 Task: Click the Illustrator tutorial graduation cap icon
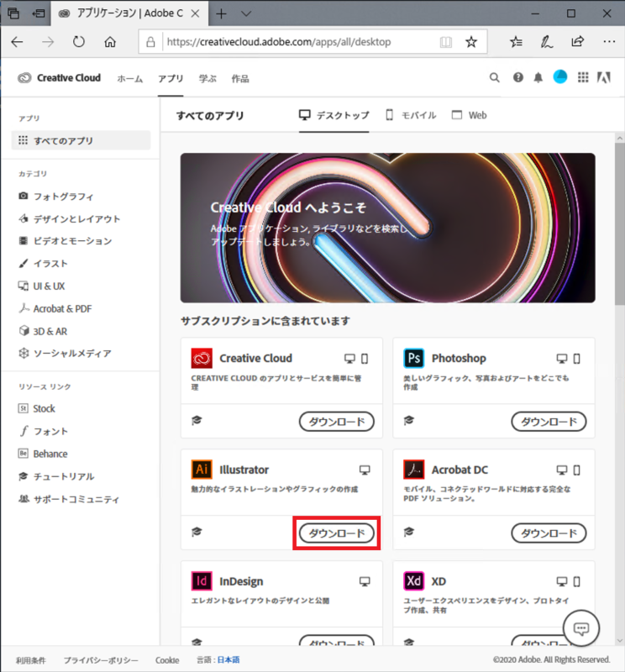tap(197, 532)
